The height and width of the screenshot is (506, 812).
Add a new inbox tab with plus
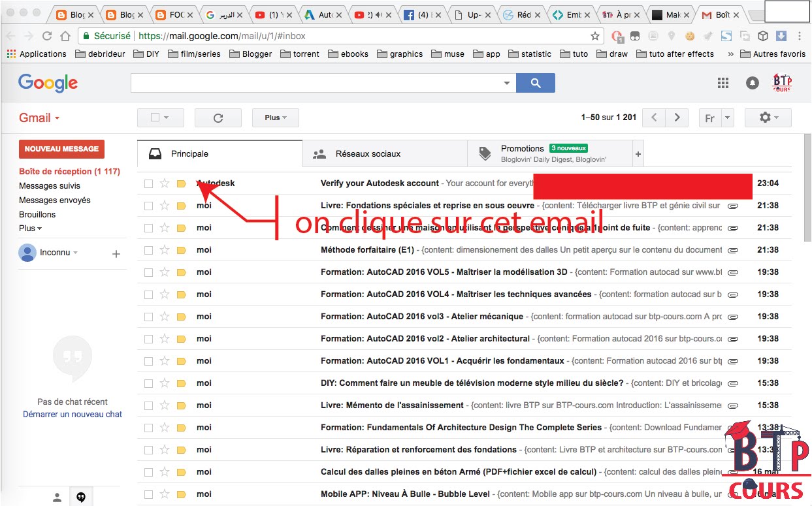coord(638,154)
